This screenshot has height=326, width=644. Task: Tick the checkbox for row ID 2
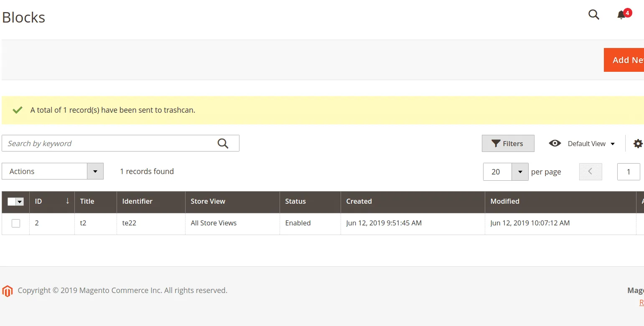point(16,223)
